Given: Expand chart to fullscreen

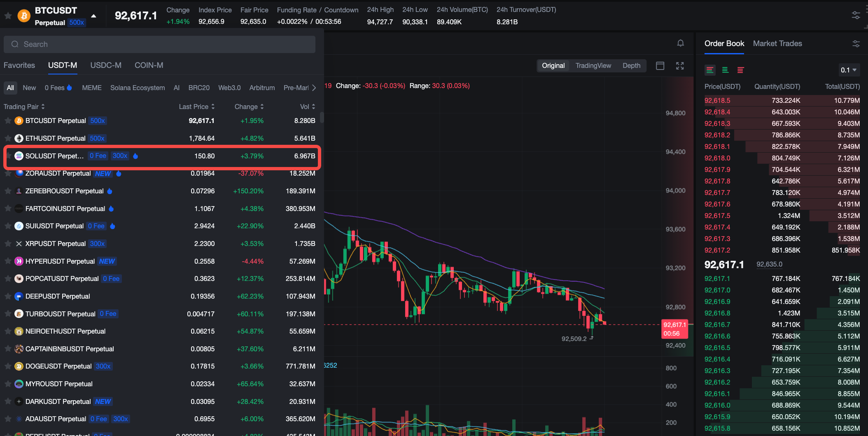Looking at the screenshot, I should coord(680,66).
